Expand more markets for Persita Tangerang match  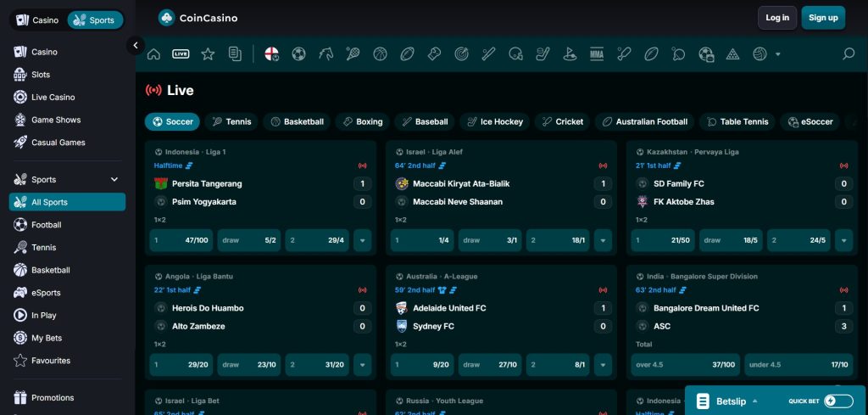point(363,241)
